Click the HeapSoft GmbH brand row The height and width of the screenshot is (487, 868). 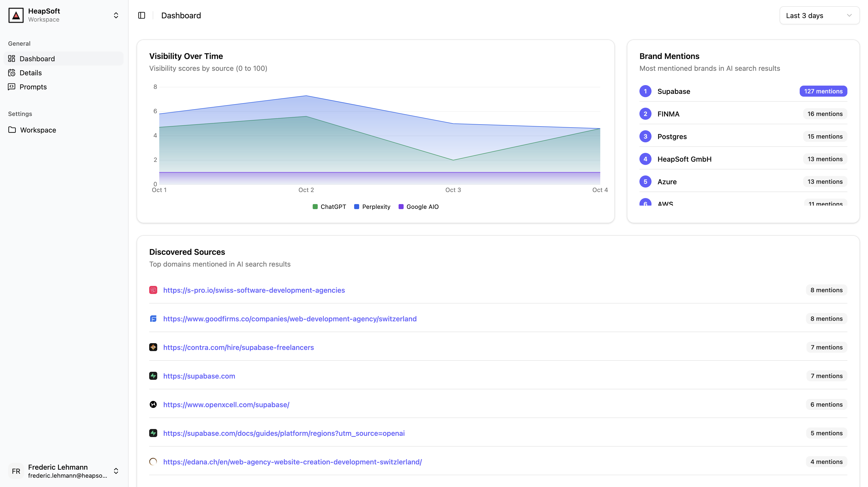click(684, 159)
